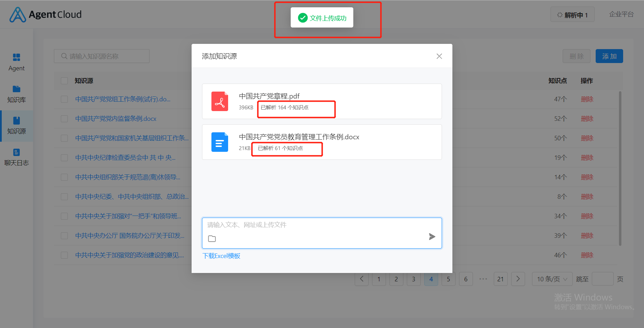Click the disabled 删除 batch button
Viewport: 644px width, 328px height.
tap(577, 56)
